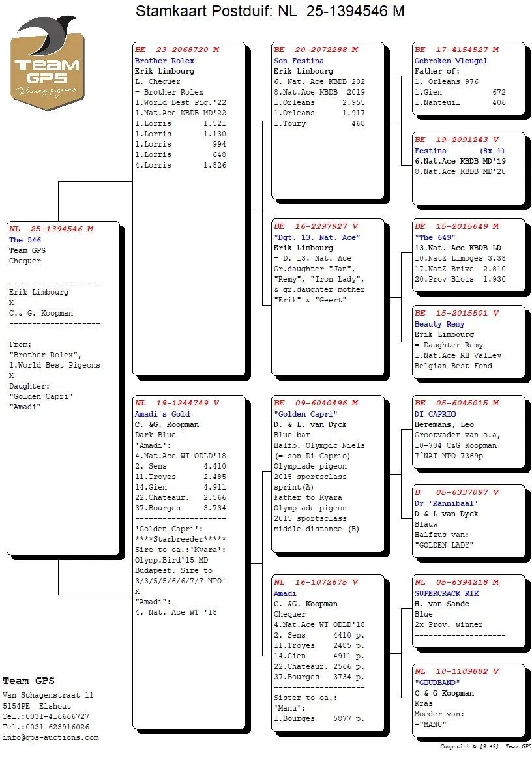Click the "Golden Capri" name heading
The height and width of the screenshot is (764, 532).
(x=305, y=414)
